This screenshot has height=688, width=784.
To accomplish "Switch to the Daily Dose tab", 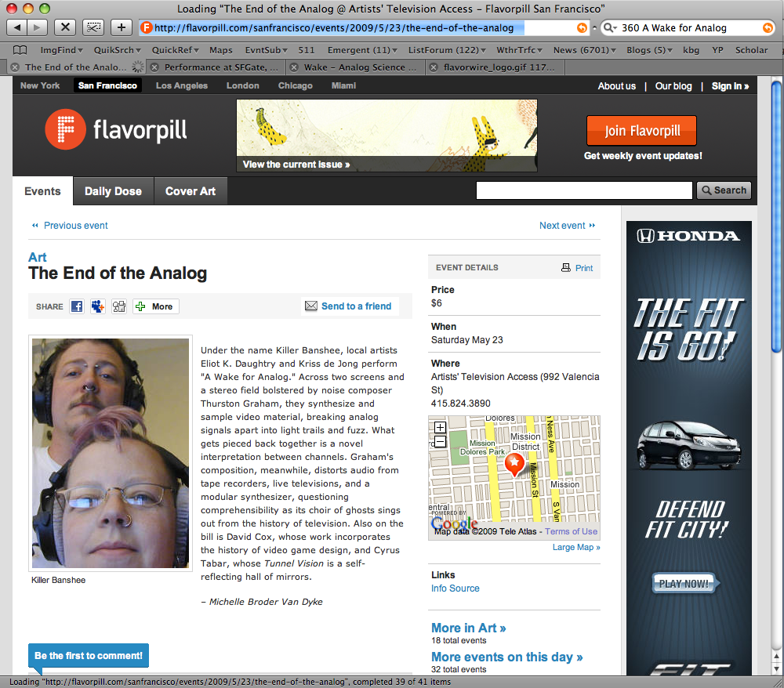I will 113,191.
